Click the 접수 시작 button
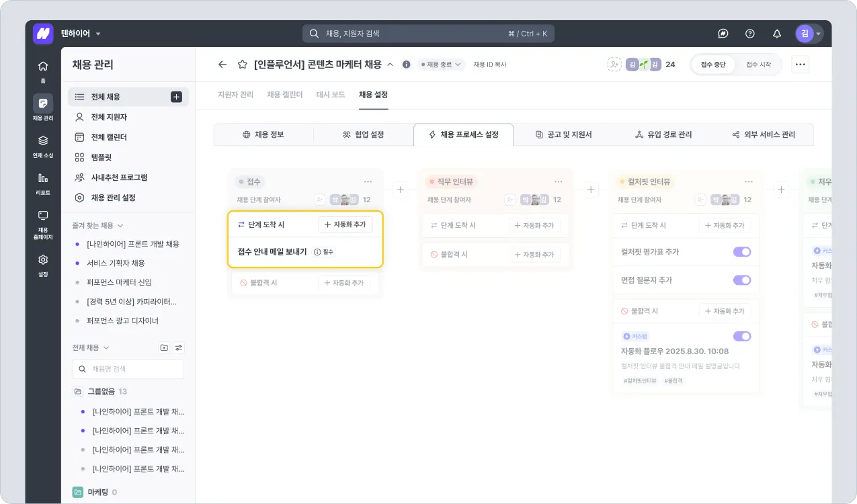The height and width of the screenshot is (504, 857). pyautogui.click(x=758, y=65)
